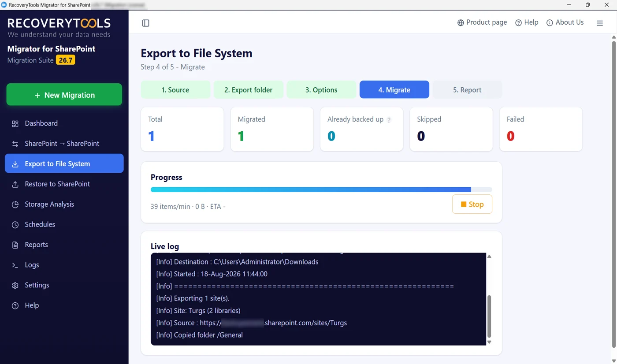Open SharePoint → SharePoint migration page
This screenshot has width=617, height=364.
[x=64, y=144]
